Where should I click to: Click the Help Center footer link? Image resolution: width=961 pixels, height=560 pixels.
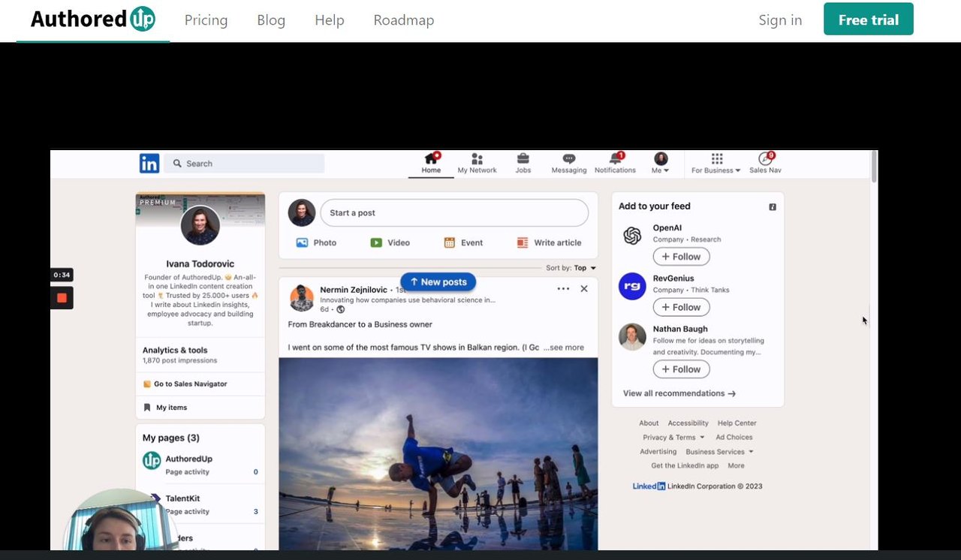pyautogui.click(x=737, y=423)
